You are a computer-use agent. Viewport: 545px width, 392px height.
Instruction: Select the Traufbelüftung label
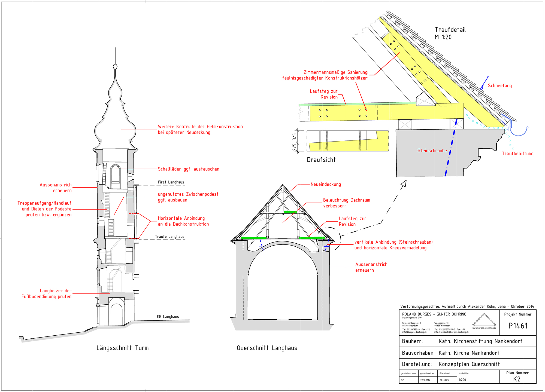pyautogui.click(x=517, y=154)
